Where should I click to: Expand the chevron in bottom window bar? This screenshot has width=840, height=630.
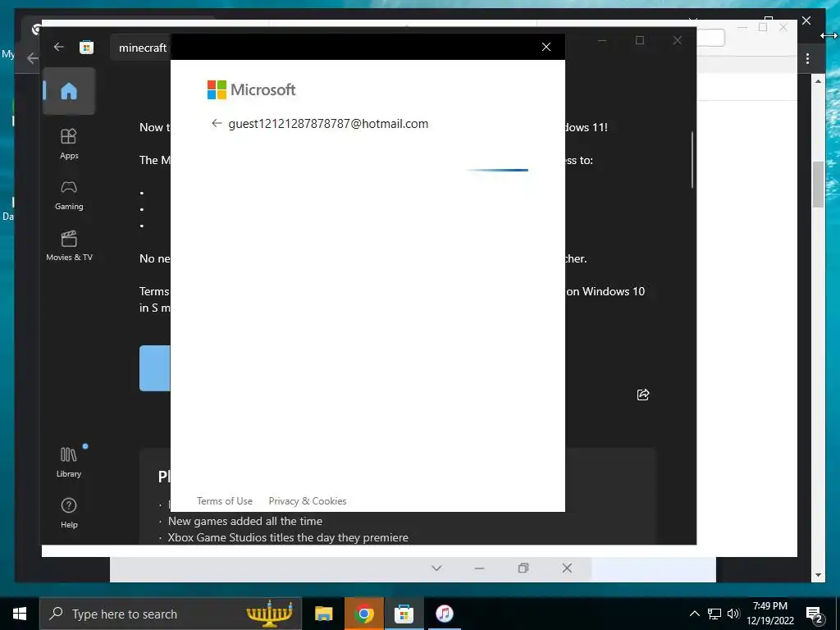pyautogui.click(x=436, y=568)
